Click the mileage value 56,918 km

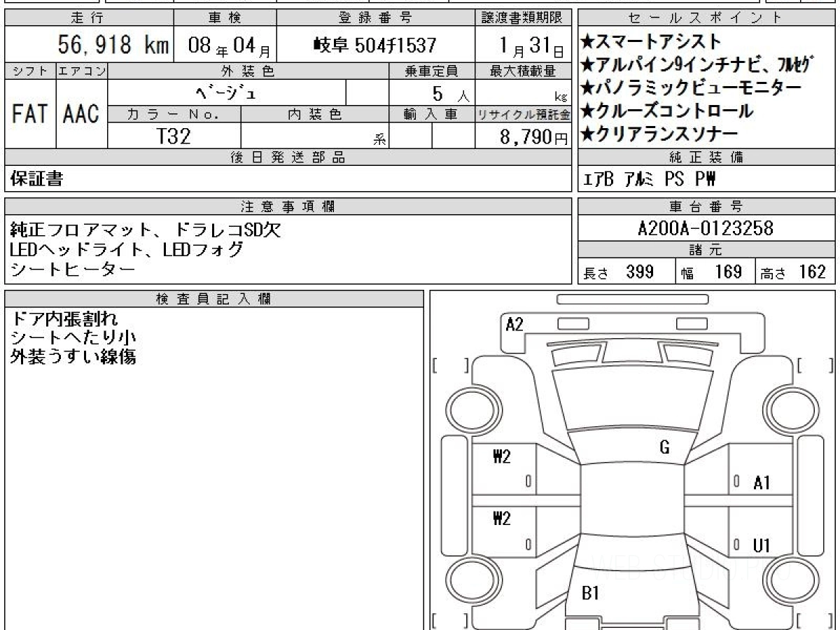click(x=113, y=46)
